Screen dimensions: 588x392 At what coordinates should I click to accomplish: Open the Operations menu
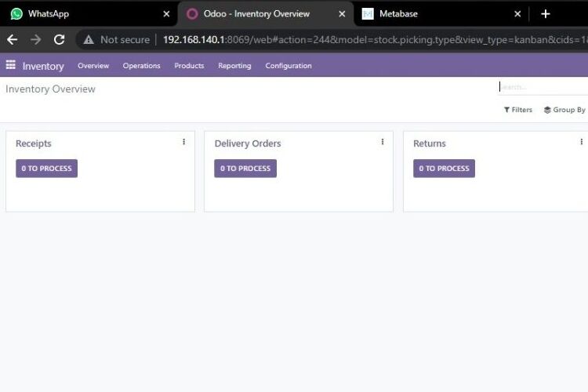click(x=141, y=66)
